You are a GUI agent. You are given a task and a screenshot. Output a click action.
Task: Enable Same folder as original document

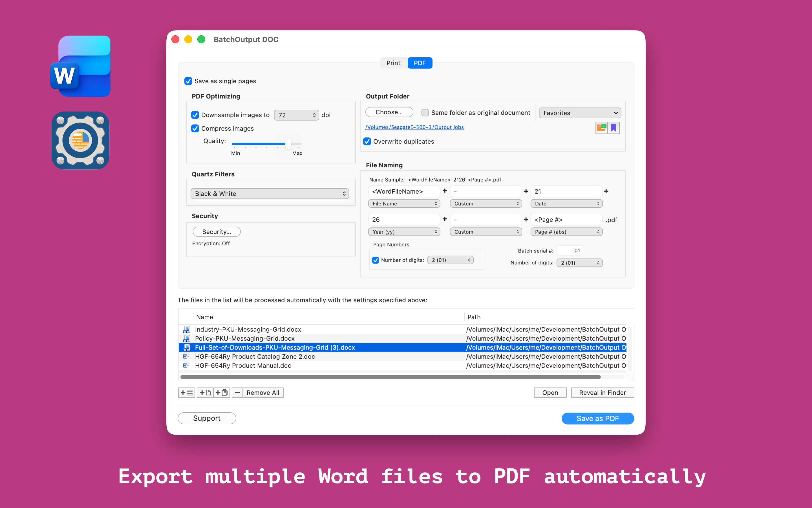pyautogui.click(x=425, y=113)
